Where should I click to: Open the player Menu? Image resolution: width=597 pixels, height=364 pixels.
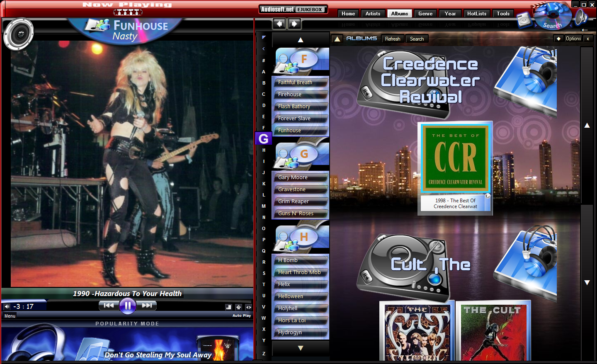(x=10, y=316)
